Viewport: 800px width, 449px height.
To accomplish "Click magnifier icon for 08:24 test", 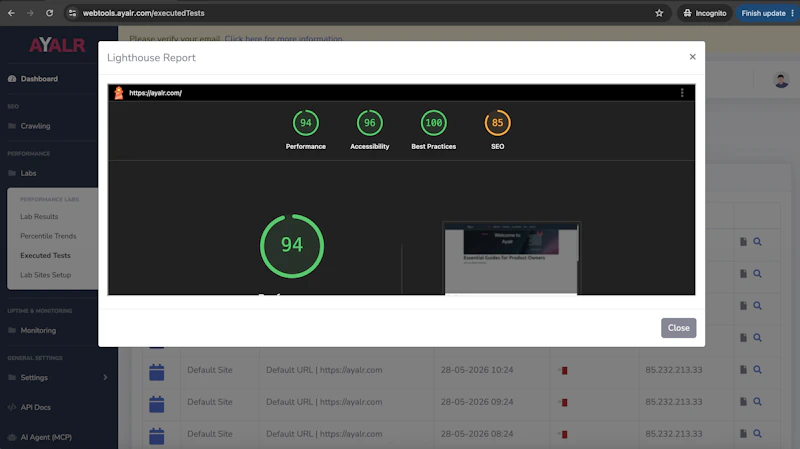I will tap(758, 434).
